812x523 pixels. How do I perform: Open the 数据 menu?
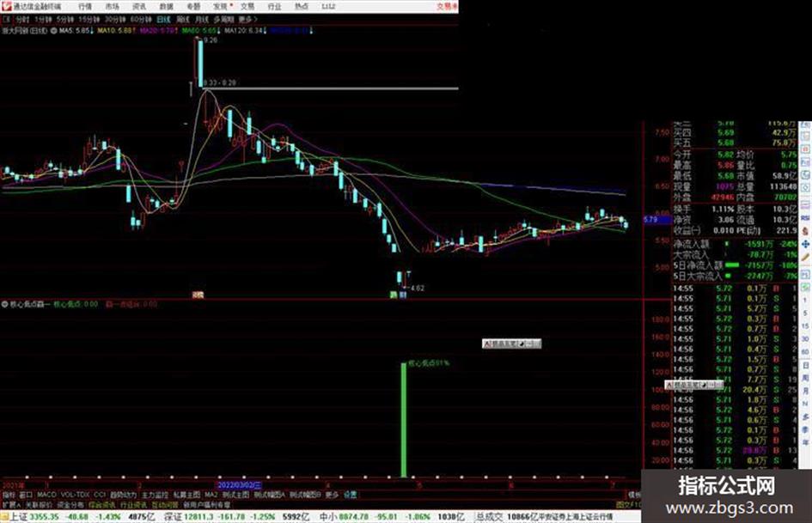(166, 6)
